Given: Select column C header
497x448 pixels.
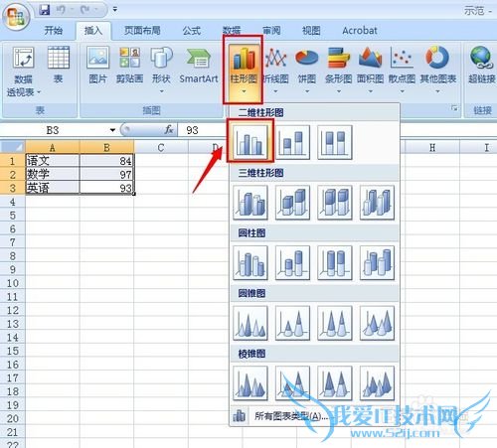Looking at the screenshot, I should [161, 147].
